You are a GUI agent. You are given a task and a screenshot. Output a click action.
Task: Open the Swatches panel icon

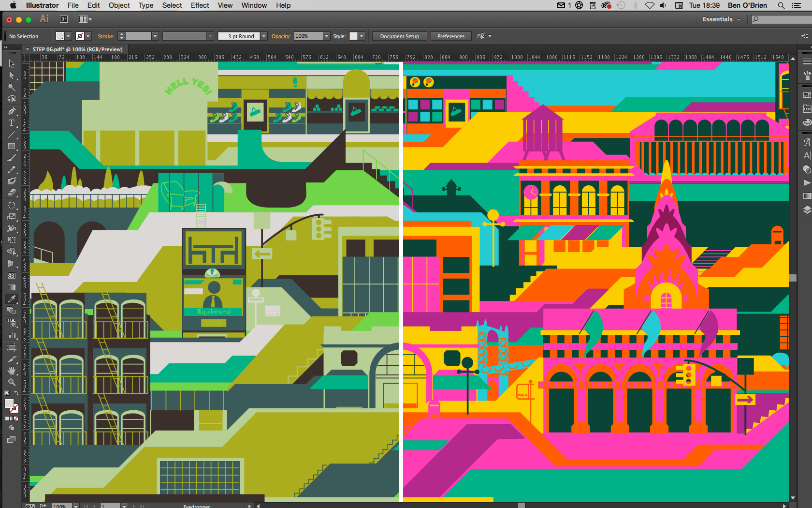click(807, 95)
